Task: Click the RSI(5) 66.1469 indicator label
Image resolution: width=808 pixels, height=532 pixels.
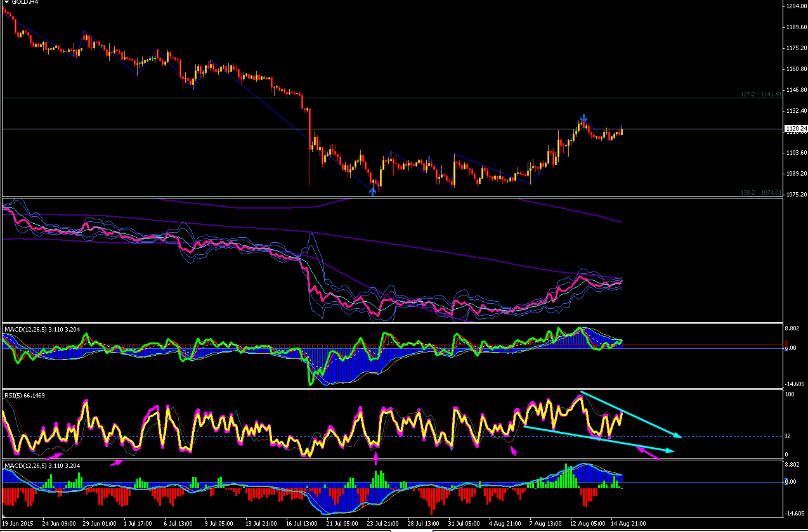Action: coord(25,395)
